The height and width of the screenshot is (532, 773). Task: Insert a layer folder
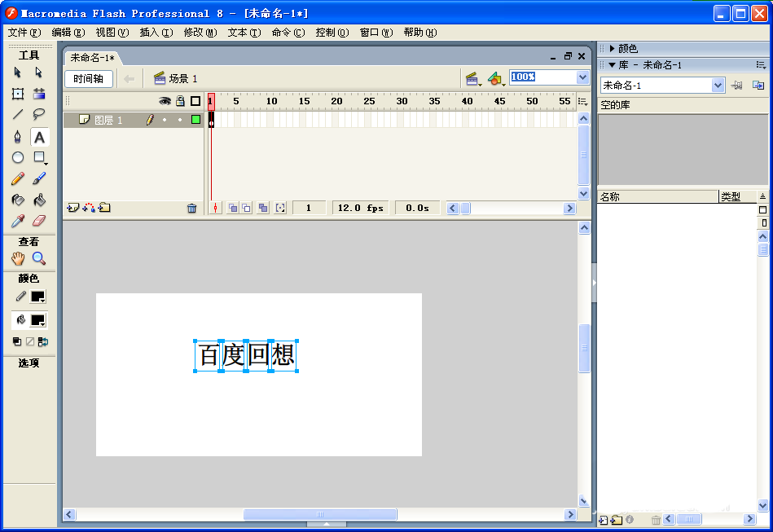coord(104,208)
